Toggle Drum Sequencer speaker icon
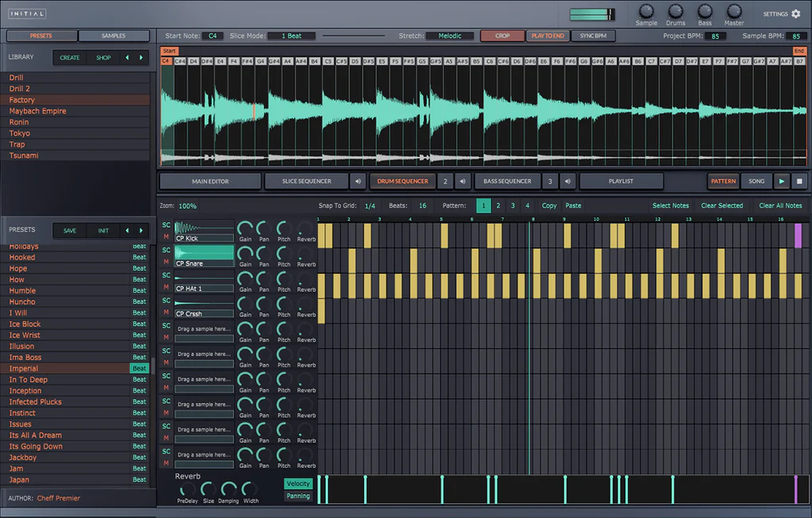The height and width of the screenshot is (518, 812). point(462,182)
